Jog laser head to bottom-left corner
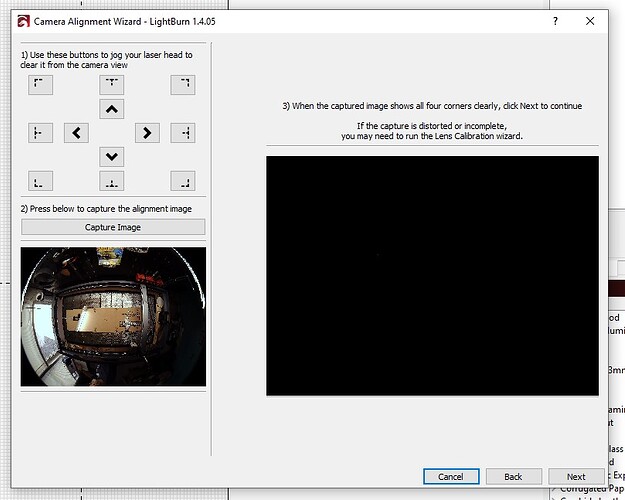 (40, 181)
